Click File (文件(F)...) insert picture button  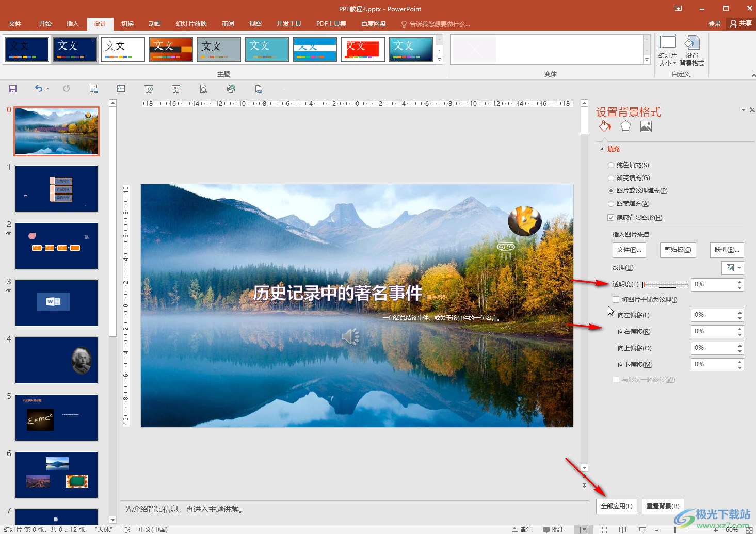click(x=629, y=250)
